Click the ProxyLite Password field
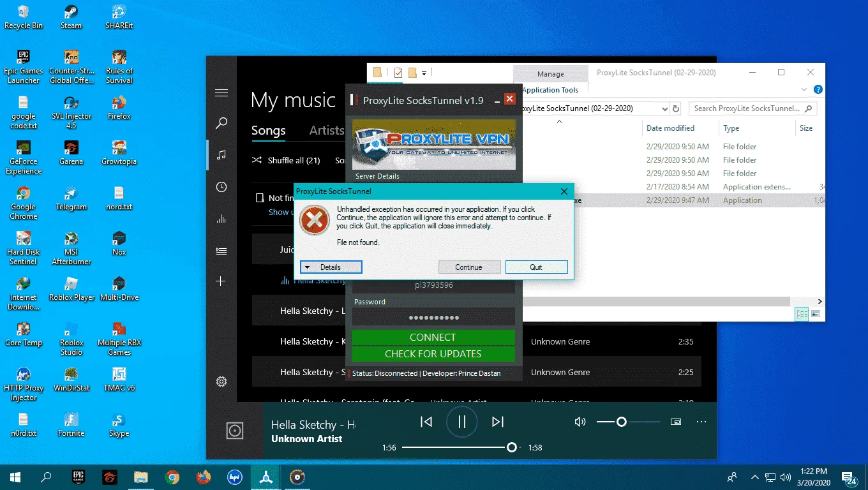 point(433,317)
